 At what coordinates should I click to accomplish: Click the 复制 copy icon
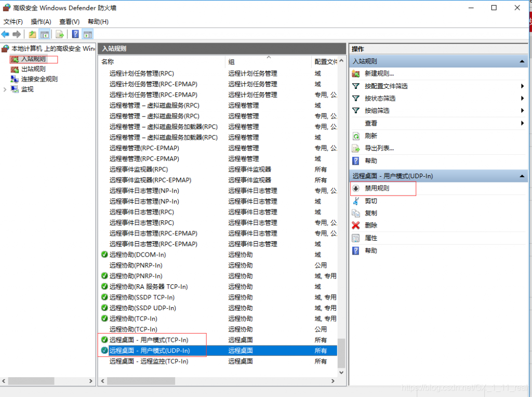(356, 213)
